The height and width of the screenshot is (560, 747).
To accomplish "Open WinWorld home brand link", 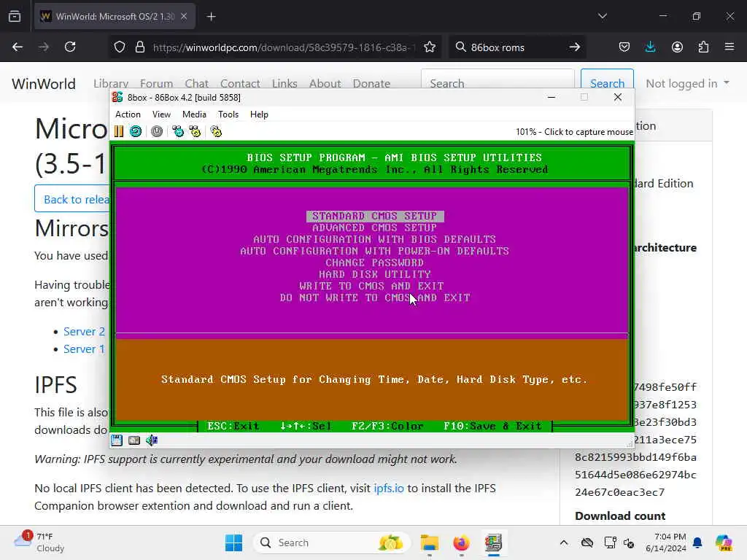I will click(x=44, y=84).
